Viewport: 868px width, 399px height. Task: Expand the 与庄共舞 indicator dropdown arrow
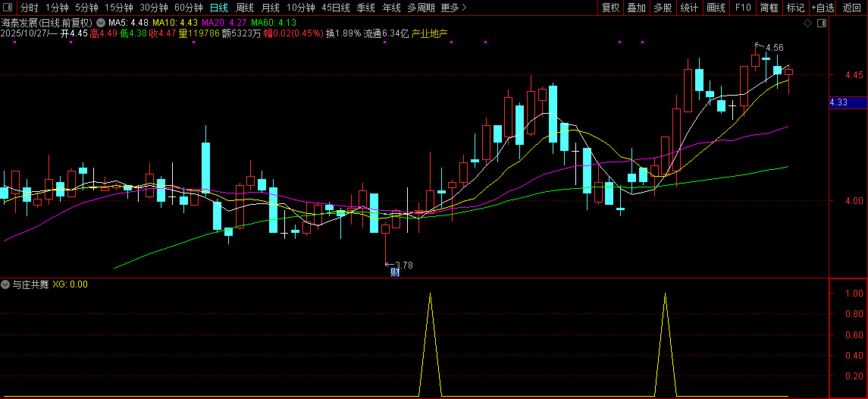coord(6,284)
